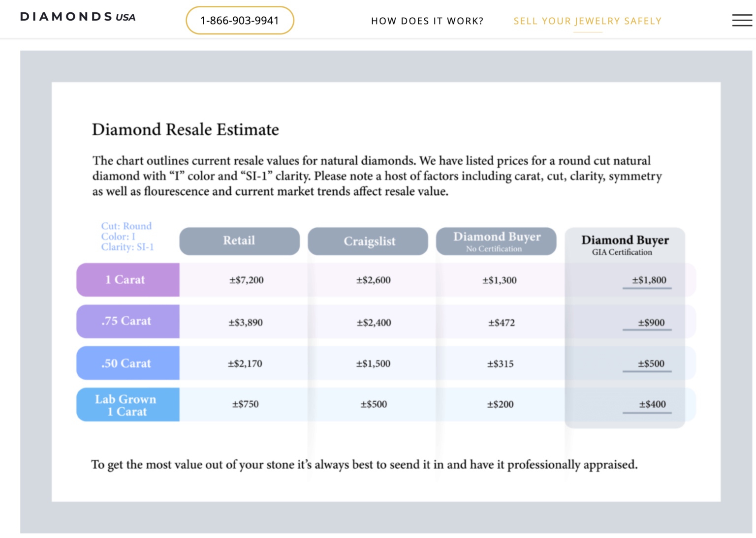Click the underlined ±$400 GIA price
Viewport: 756px width, 538px height.
coord(652,404)
